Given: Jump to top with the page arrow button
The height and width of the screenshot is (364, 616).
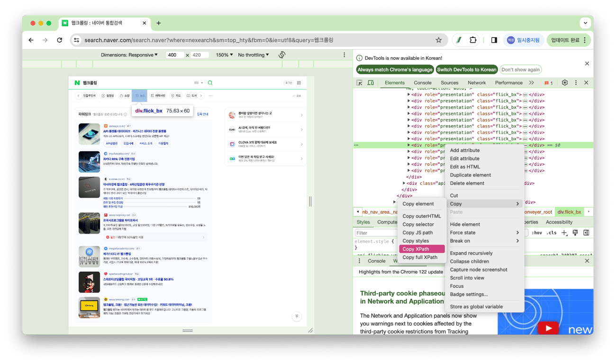Looking at the screenshot, I should (x=297, y=317).
